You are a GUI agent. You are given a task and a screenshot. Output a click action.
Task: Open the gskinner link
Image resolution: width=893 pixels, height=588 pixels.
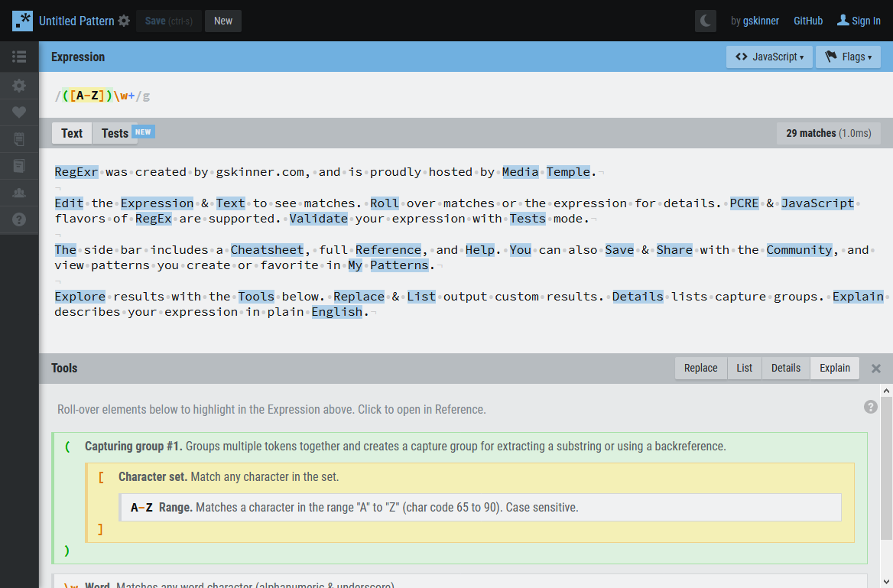click(761, 21)
